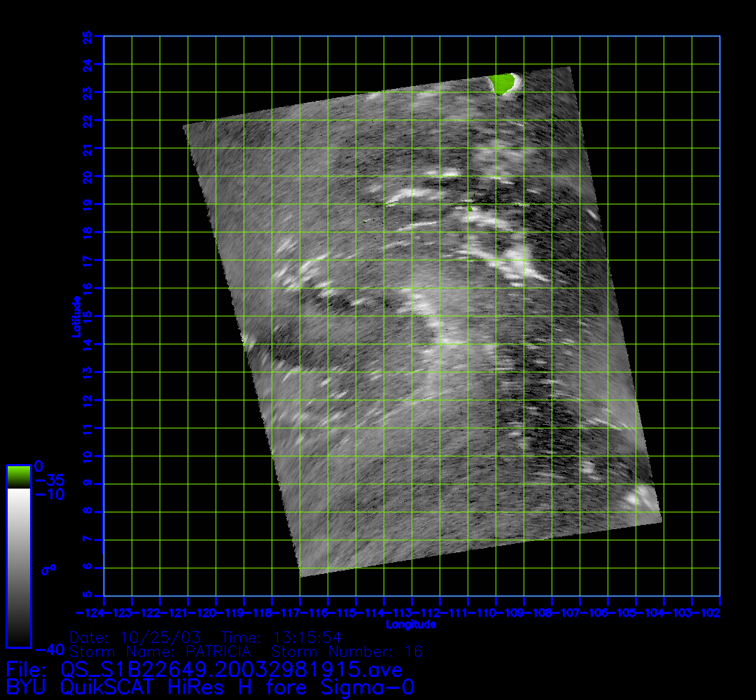The height and width of the screenshot is (700, 756).
Task: Click the small green island dot near 19°N
Action: click(470, 208)
